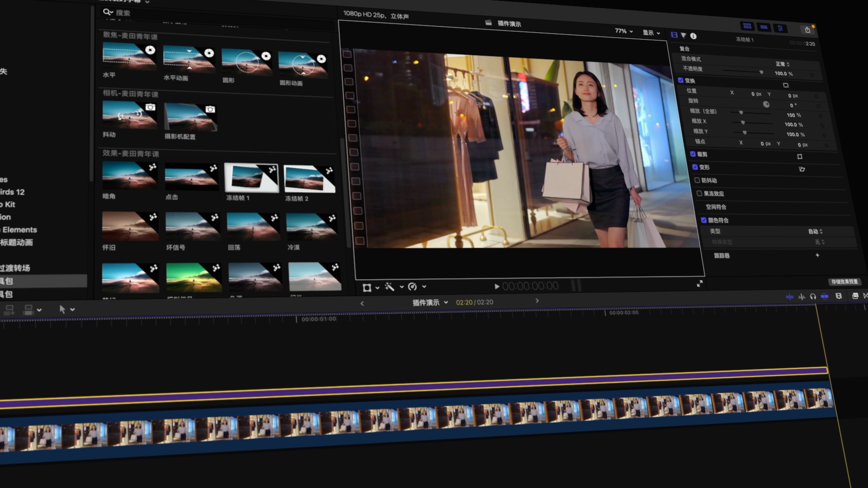Click the clapperboard project icon
868x488 pixels.
(488, 23)
